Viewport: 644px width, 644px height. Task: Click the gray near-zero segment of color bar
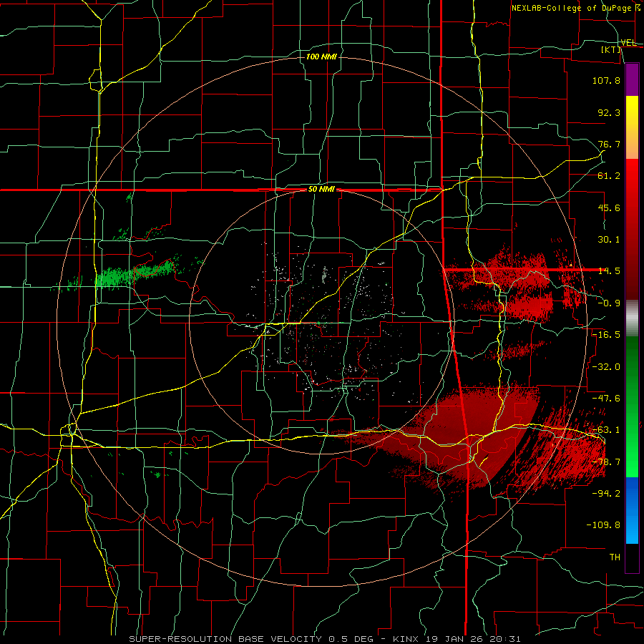(x=632, y=318)
